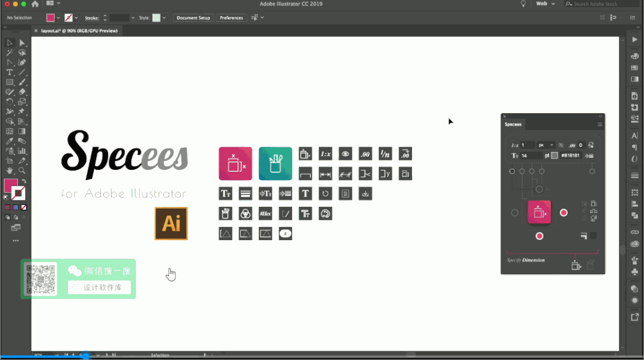Click the Search Adobe Stock field
The width and height of the screenshot is (644, 360).
601,4
